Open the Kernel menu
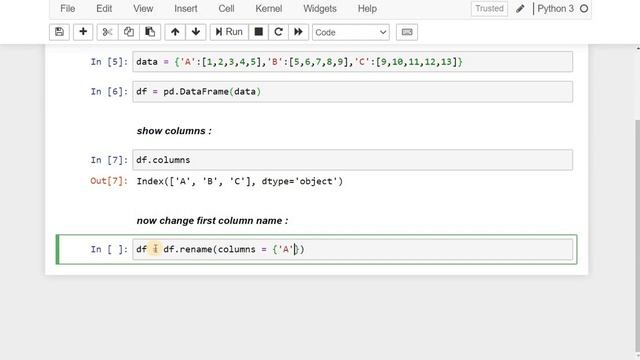This screenshot has height=360, width=640. point(269,9)
